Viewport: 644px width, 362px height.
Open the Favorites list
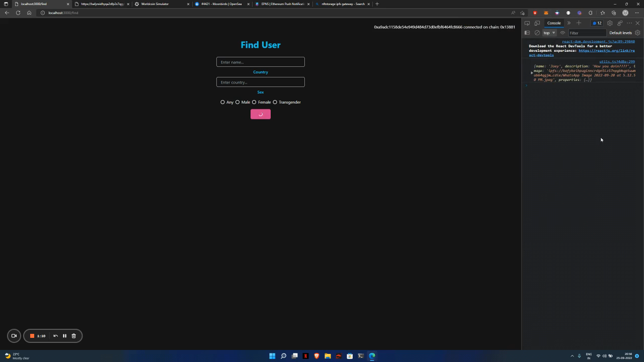[x=603, y=13]
